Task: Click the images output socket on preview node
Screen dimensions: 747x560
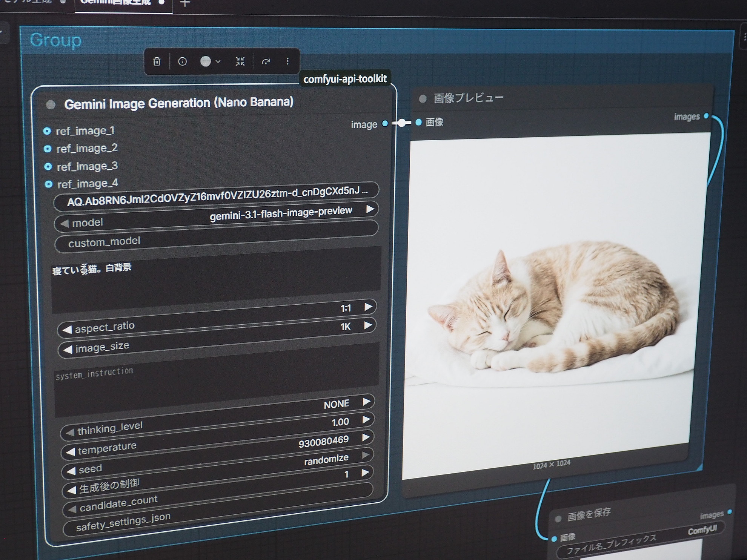Action: (x=706, y=116)
